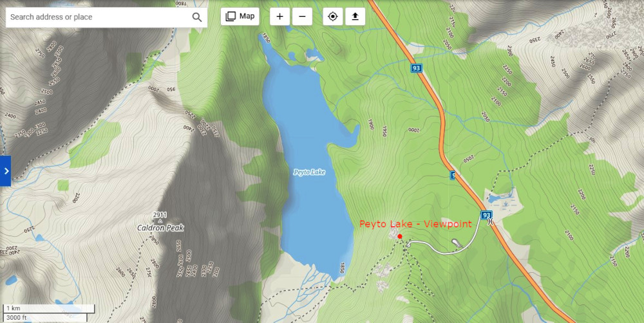Expand the left sidebar panel arrow
644x323 pixels.
click(x=5, y=171)
